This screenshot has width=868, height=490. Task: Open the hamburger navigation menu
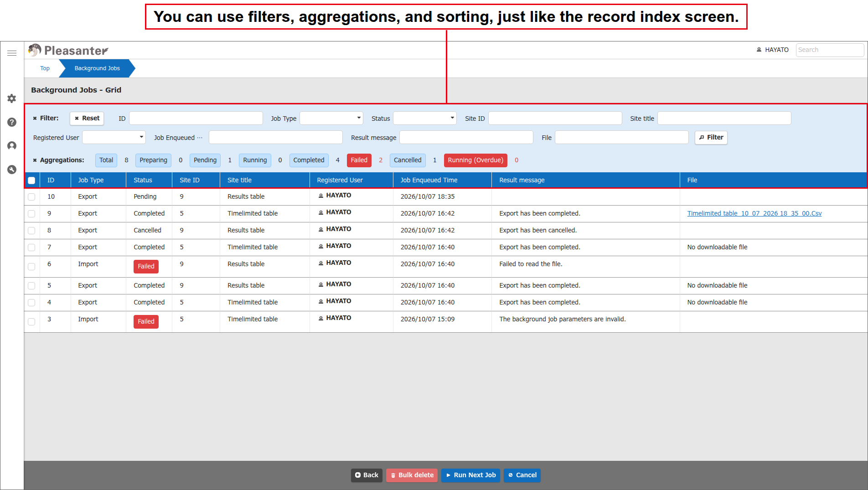[x=12, y=53]
